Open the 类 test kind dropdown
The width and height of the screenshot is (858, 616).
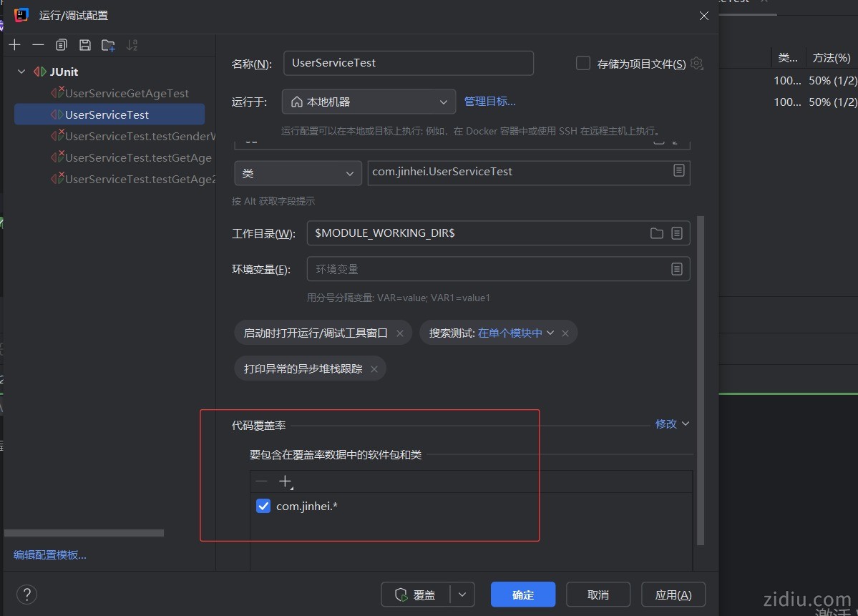(298, 173)
